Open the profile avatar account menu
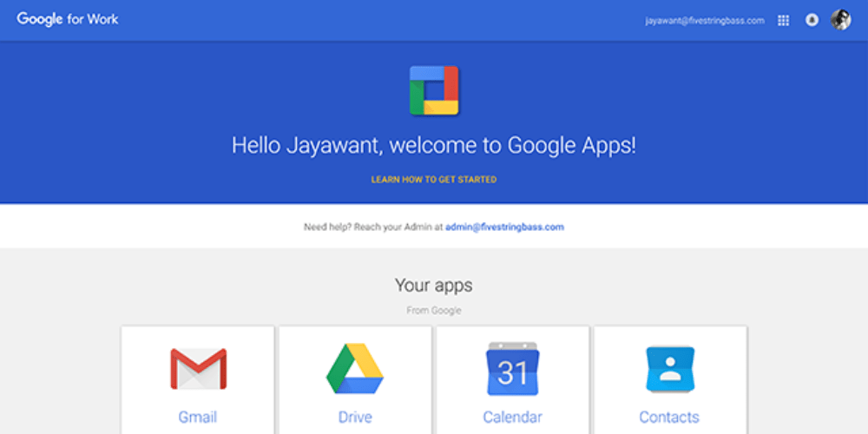Viewport: 868px width, 434px height. (840, 20)
